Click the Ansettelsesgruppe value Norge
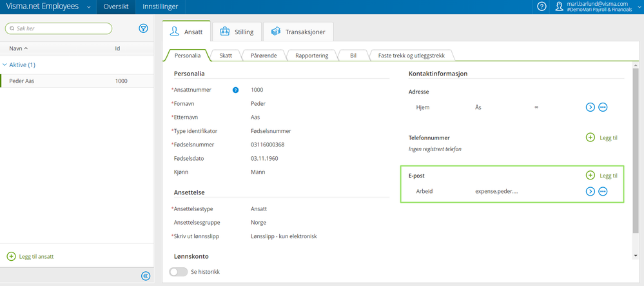The height and width of the screenshot is (286, 644). point(259,223)
